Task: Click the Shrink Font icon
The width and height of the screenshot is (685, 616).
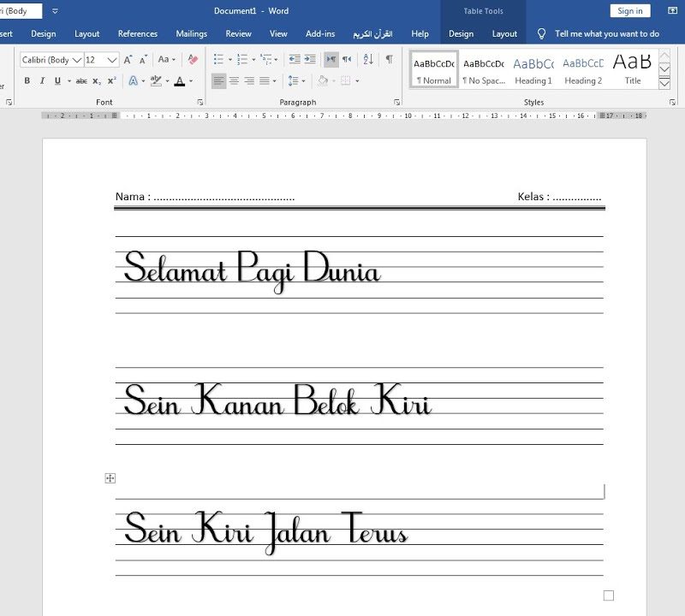Action: (x=143, y=59)
